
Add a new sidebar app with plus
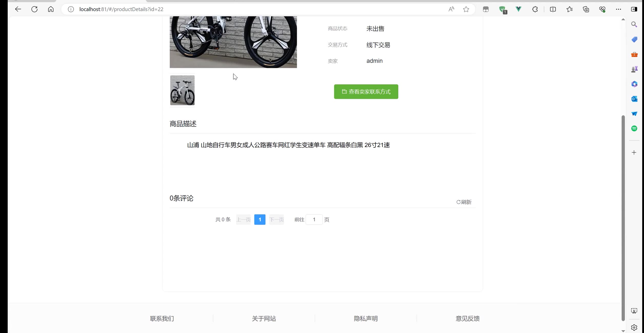(x=634, y=153)
